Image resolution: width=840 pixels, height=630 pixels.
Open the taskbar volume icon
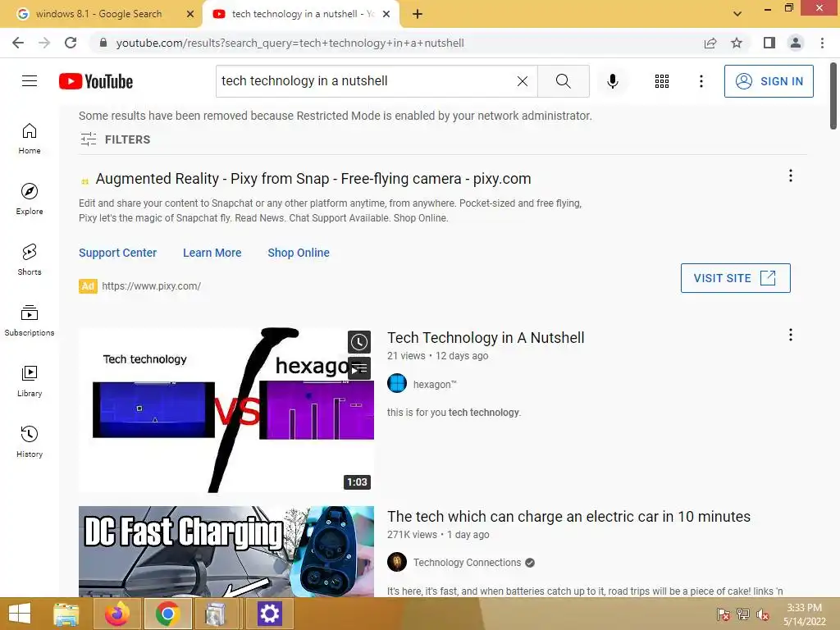762,614
